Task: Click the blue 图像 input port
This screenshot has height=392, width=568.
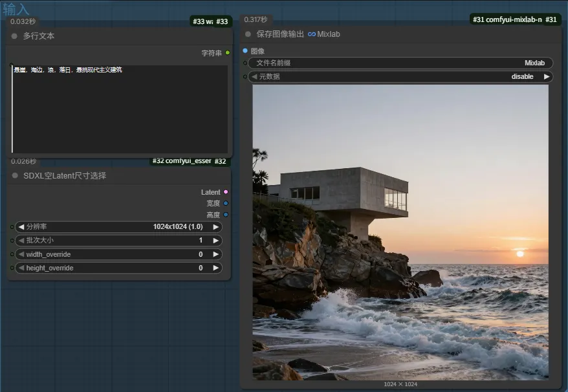Action: [x=245, y=50]
